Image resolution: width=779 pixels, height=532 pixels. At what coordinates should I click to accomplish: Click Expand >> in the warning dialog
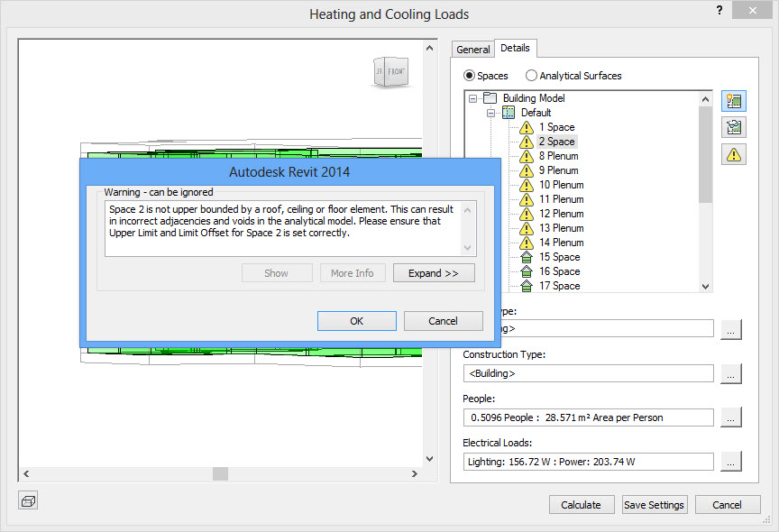tap(434, 273)
